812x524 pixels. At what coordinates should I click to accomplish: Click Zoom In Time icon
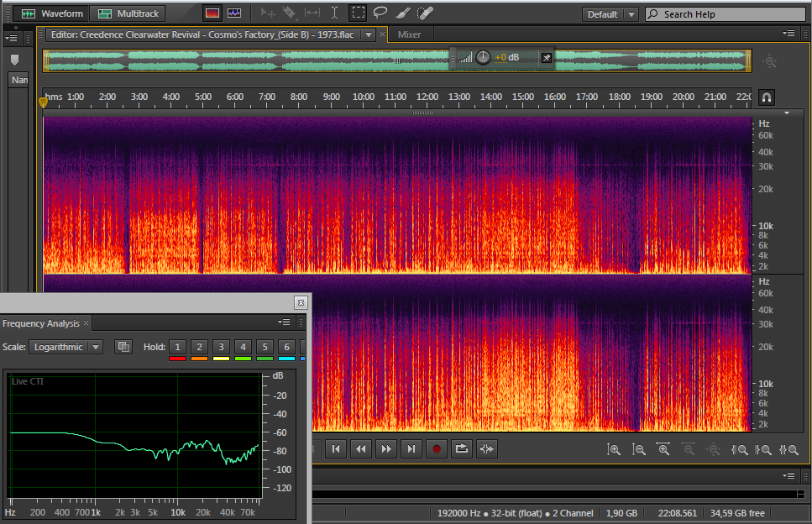point(663,449)
